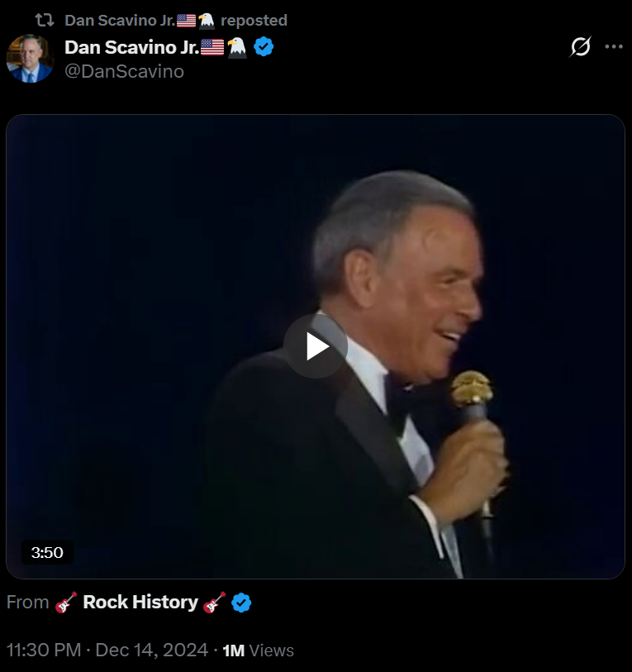Open Dan Scavino's profile avatar

(x=31, y=59)
